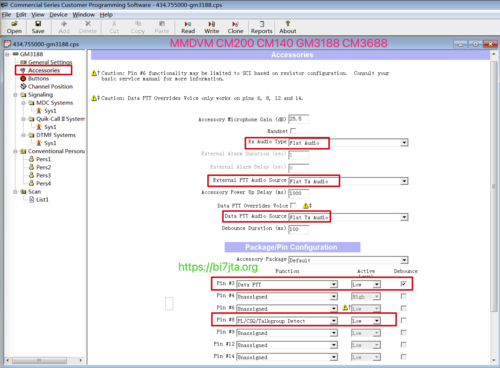The image size is (500, 368).
Task: Click the tree panel horizontal scrollbar
Action: pyautogui.click(x=43, y=360)
